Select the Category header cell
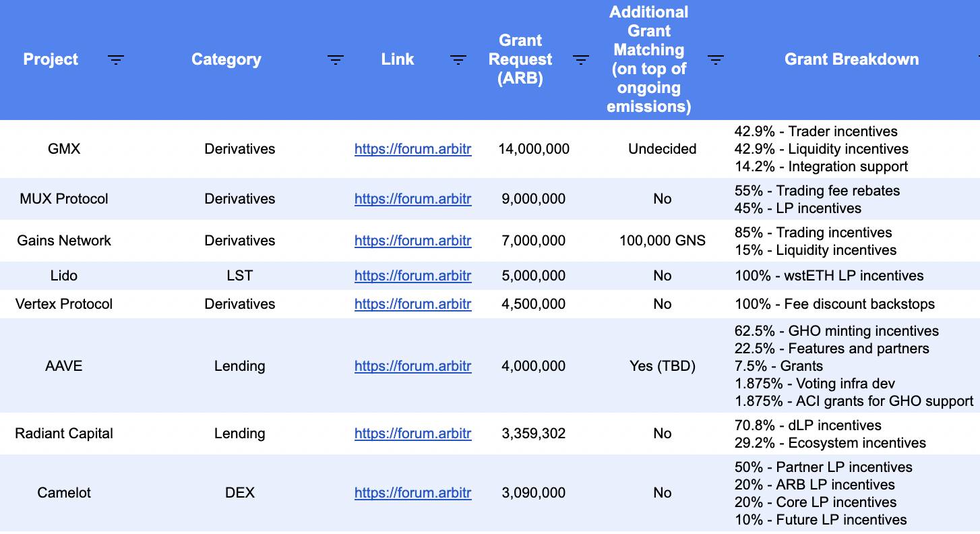 pyautogui.click(x=239, y=60)
